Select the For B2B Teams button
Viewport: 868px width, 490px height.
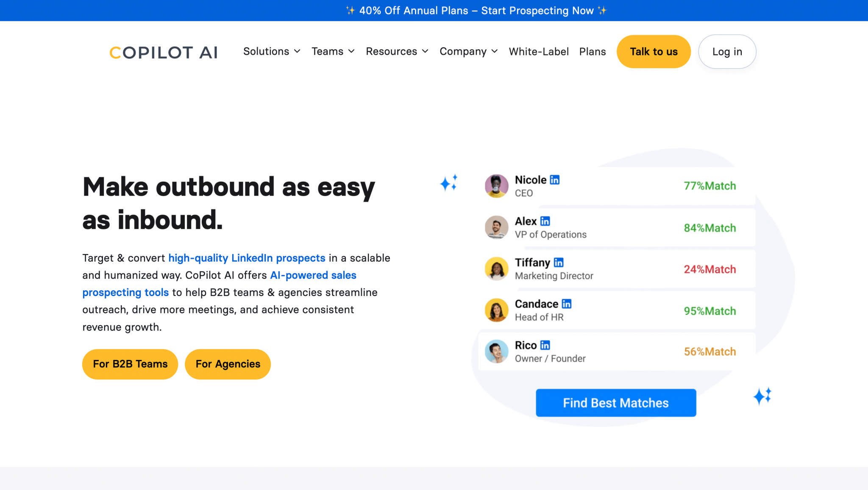point(130,364)
